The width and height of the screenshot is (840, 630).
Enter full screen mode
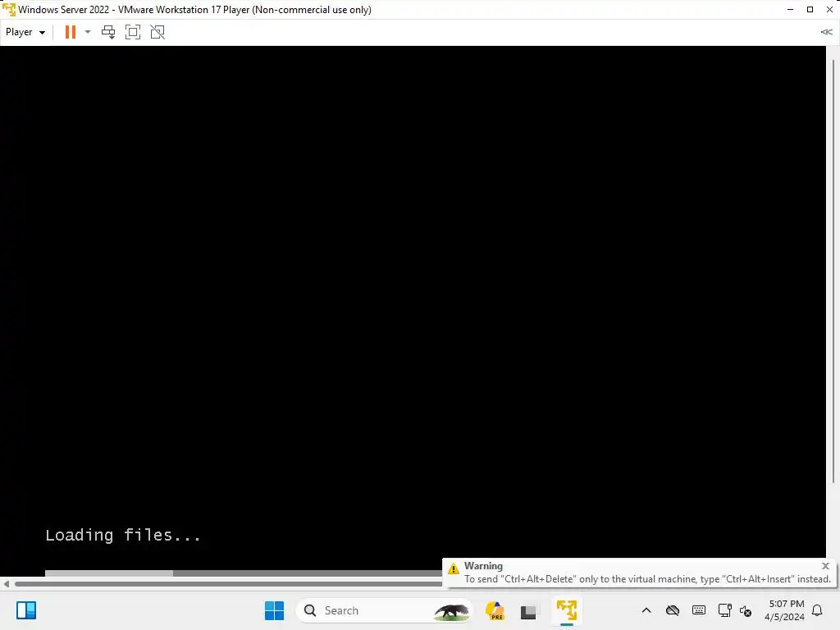(133, 32)
